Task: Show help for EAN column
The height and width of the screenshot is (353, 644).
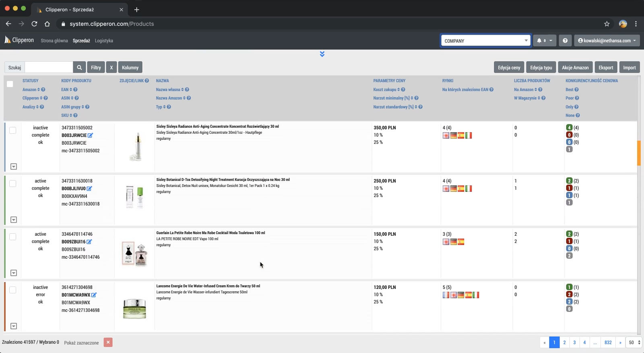Action: click(x=75, y=89)
